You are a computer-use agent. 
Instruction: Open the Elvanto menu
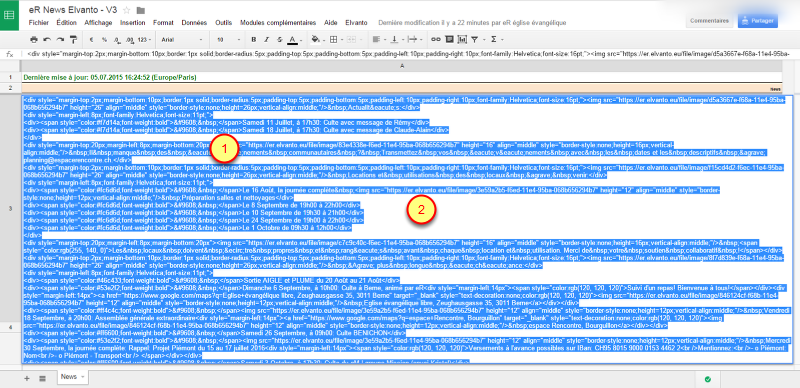tap(356, 23)
